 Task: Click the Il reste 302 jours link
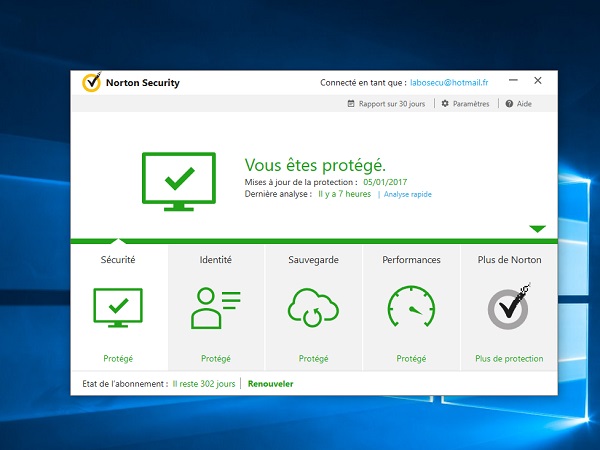204,384
